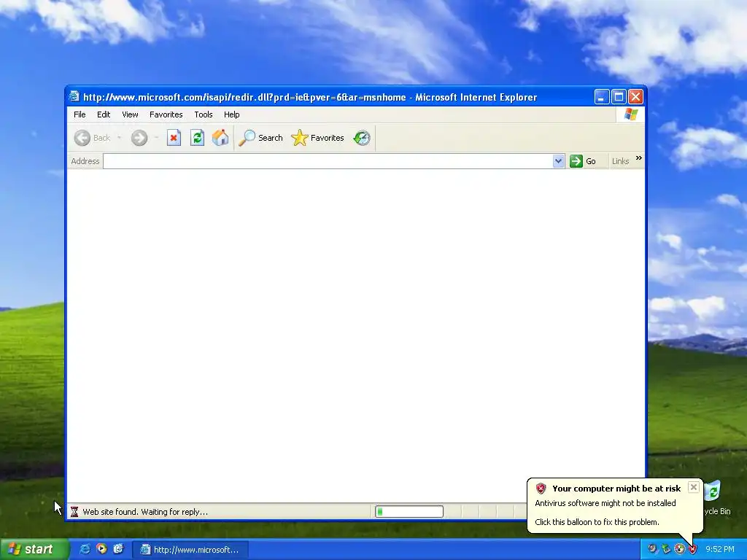Open the Favorites pane with the star button
Viewport: 747px width, 560px height.
[318, 138]
